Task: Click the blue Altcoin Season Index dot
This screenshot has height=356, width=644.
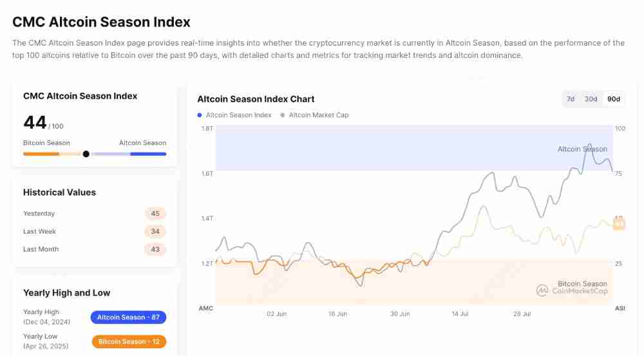Action: click(x=200, y=115)
